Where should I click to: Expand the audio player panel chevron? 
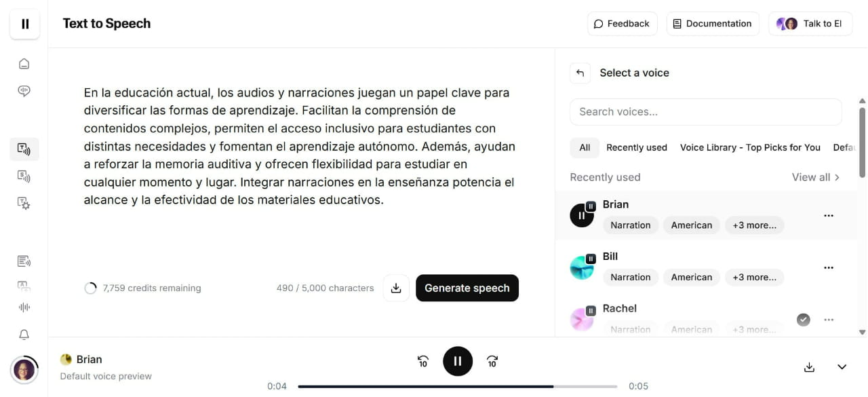[x=842, y=366]
